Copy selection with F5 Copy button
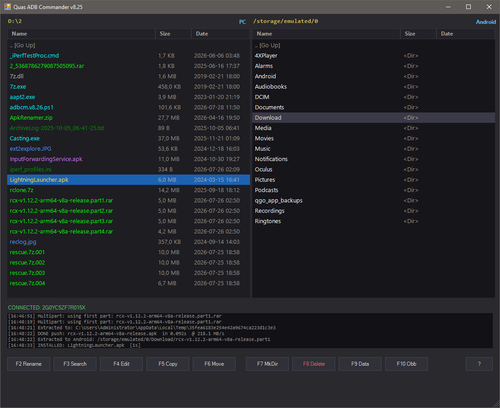This screenshot has width=500, height=408. coord(168,364)
